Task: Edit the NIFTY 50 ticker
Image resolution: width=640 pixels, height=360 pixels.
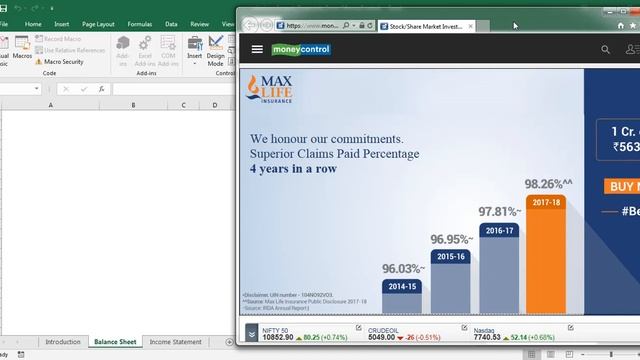Action: pyautogui.click(x=358, y=328)
